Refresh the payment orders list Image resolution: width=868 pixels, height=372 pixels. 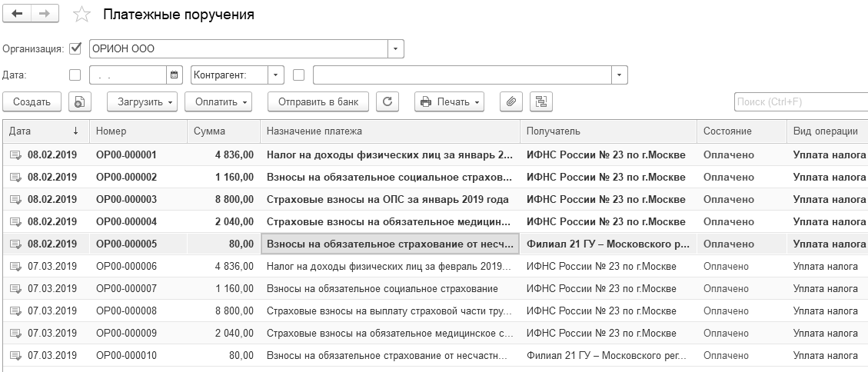pyautogui.click(x=388, y=101)
